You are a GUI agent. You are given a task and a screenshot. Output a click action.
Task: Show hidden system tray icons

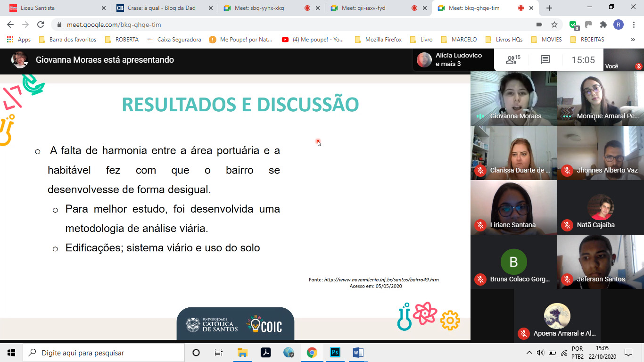[x=529, y=353]
